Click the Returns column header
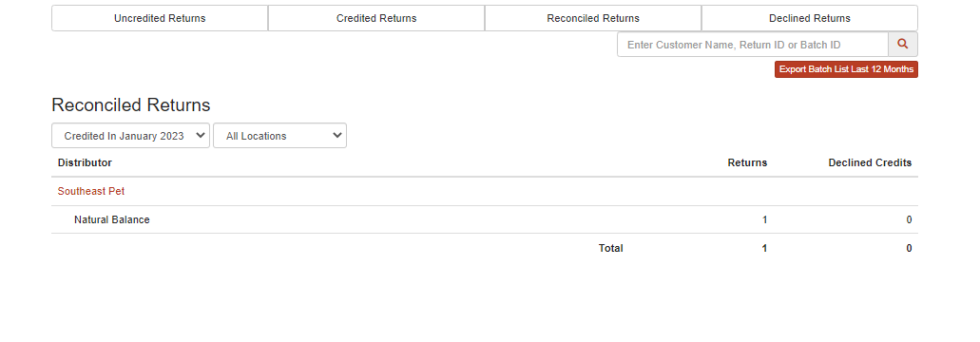 point(747,162)
